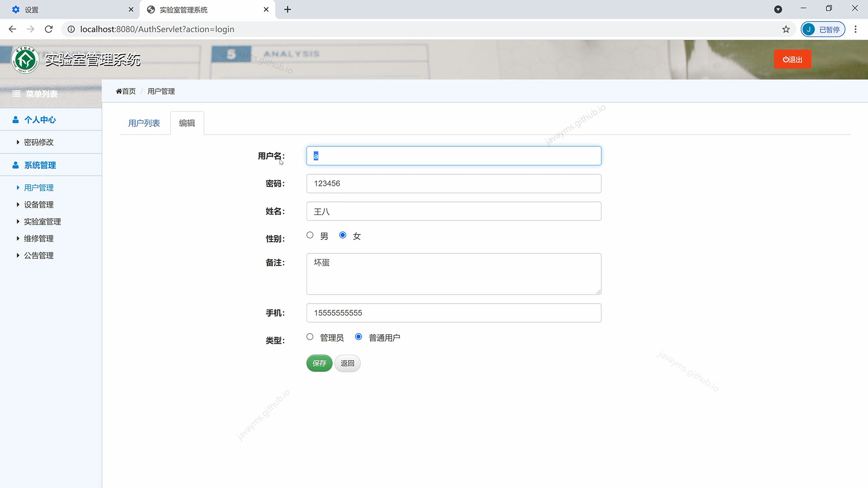The image size is (868, 488).
Task: Click the site information icon
Action: click(71, 29)
